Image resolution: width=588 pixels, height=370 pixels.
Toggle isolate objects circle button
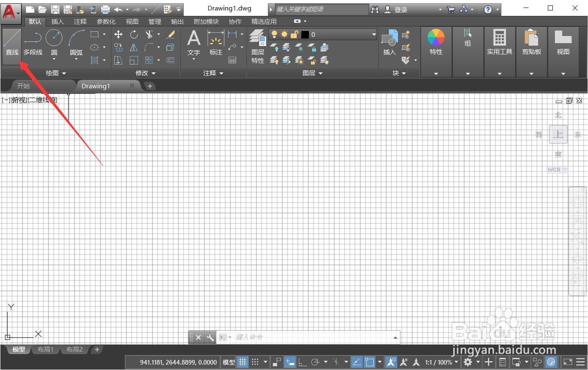click(x=537, y=362)
